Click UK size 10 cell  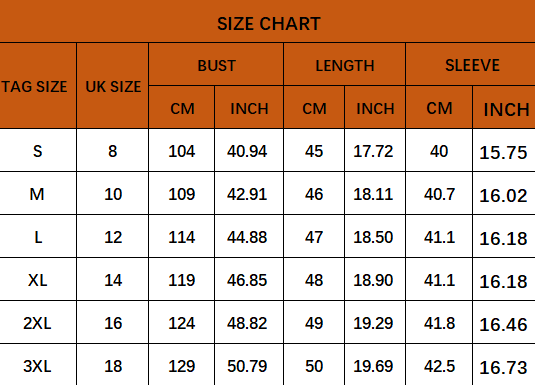[x=113, y=193]
